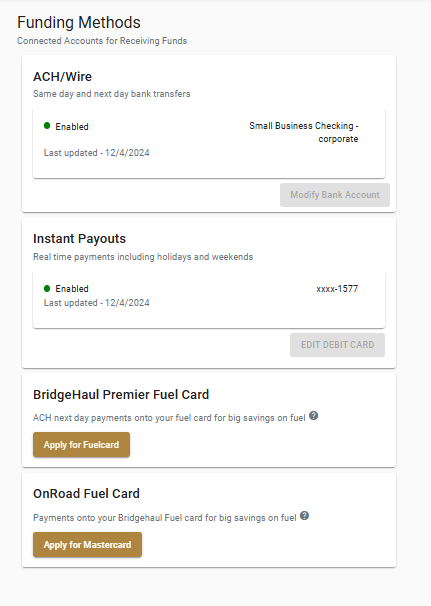Click the ACH/Wire Enabled status label

(x=72, y=127)
